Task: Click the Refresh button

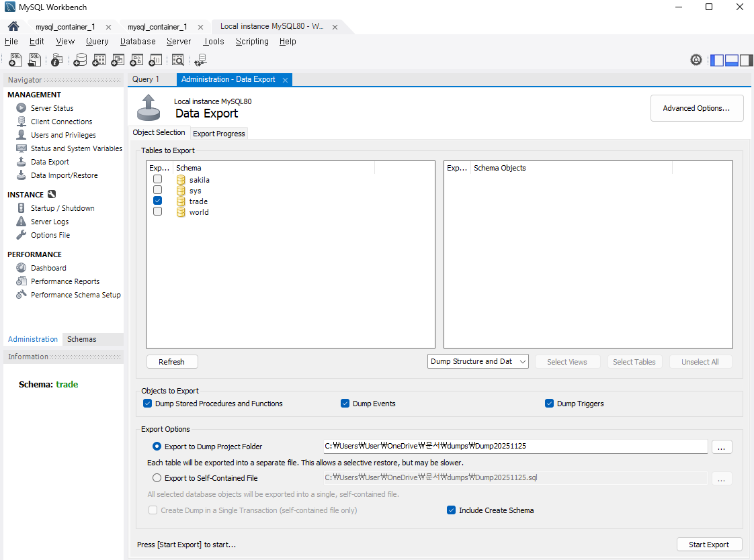Action: coord(171,362)
